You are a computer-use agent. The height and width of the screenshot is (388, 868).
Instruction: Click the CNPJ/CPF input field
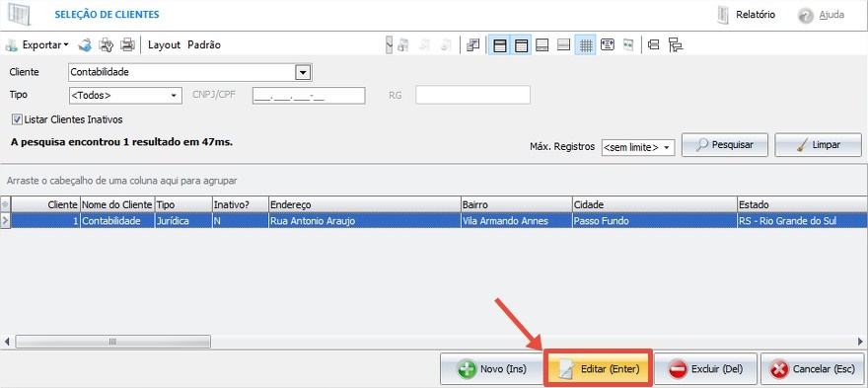[x=309, y=96]
